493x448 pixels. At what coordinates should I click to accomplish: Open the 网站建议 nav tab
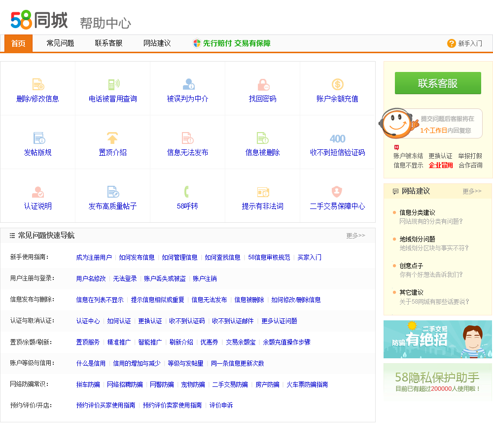(x=157, y=43)
